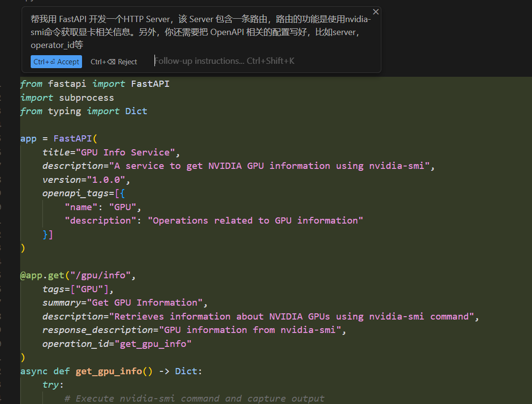Screen dimensions: 532x404
Task: Click the Chinese prompt text in the box
Action: click(201, 32)
